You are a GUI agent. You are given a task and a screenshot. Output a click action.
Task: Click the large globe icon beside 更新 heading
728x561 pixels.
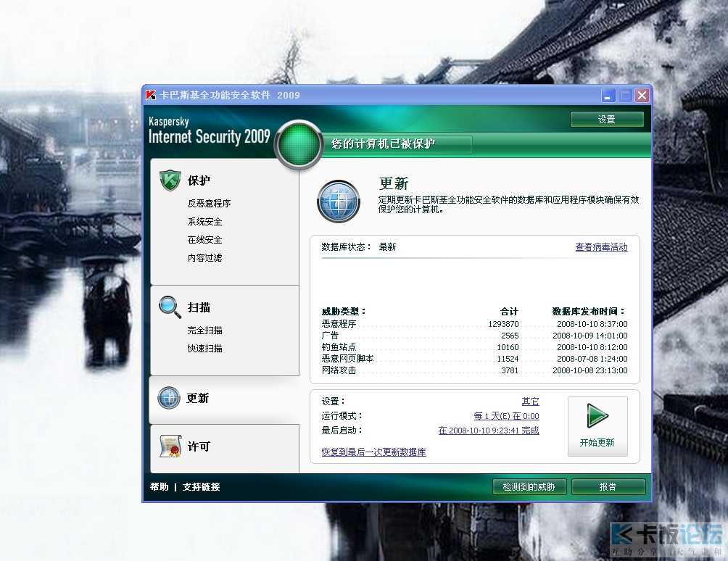point(339,201)
